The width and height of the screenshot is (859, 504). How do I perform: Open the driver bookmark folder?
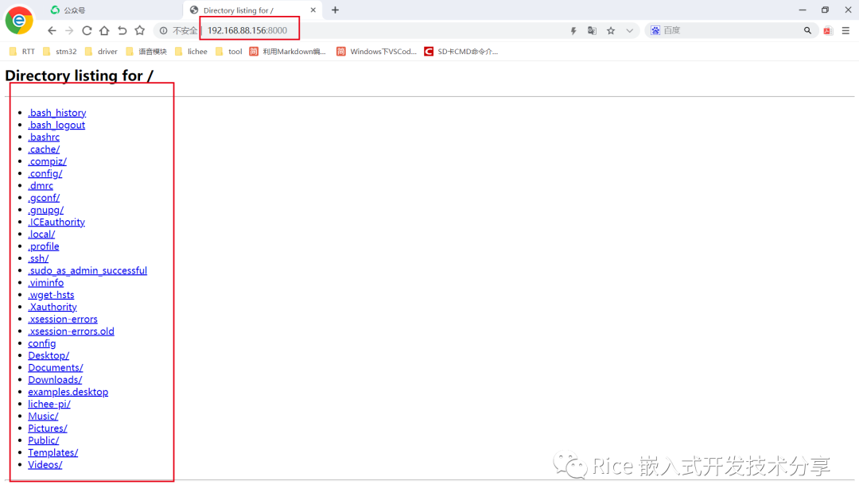(101, 52)
